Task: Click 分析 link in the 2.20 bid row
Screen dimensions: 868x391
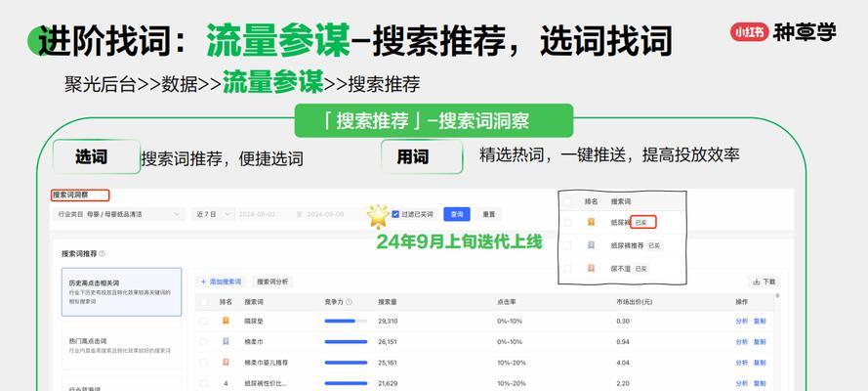Action: [x=742, y=383]
